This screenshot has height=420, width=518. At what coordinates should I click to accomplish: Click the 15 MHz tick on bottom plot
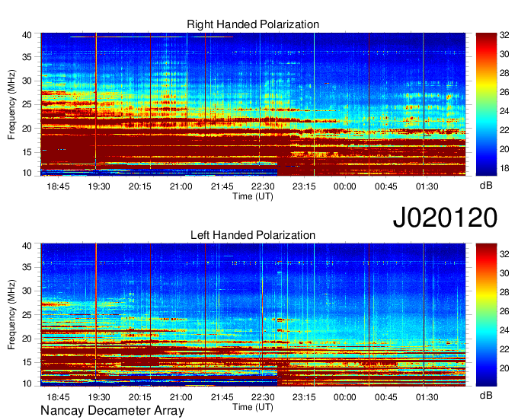coord(27,363)
